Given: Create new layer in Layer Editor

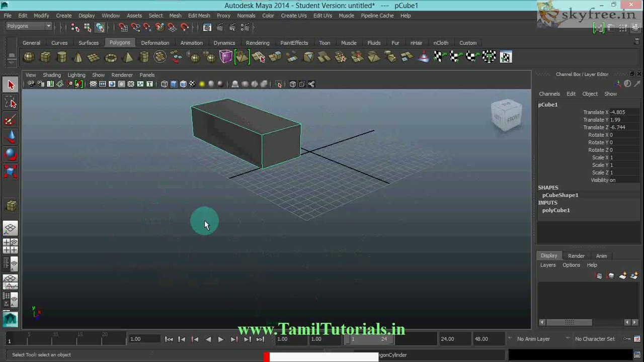Looking at the screenshot, I should [x=623, y=276].
